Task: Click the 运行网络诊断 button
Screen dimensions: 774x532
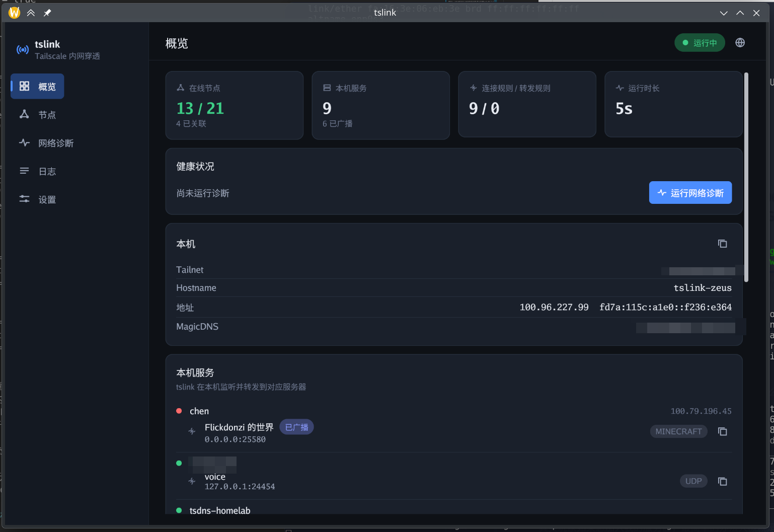Action: click(x=690, y=193)
